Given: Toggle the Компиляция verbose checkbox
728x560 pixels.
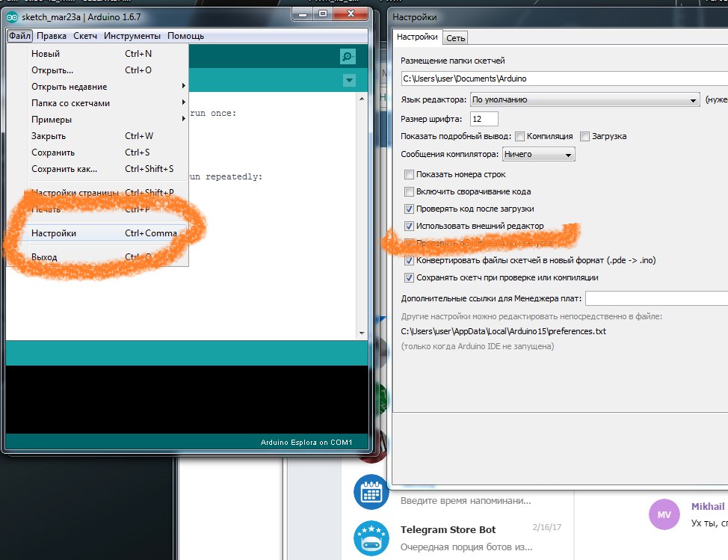Looking at the screenshot, I should pyautogui.click(x=520, y=136).
